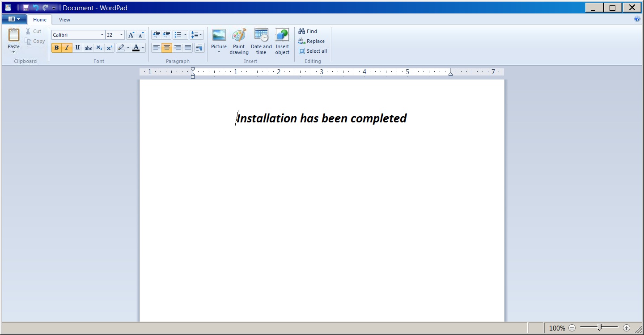Toggle Superscript formatting

point(109,48)
